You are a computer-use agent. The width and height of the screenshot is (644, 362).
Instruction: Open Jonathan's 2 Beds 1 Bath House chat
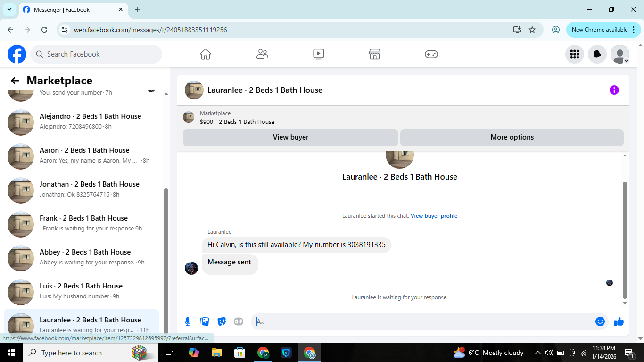tap(81, 189)
